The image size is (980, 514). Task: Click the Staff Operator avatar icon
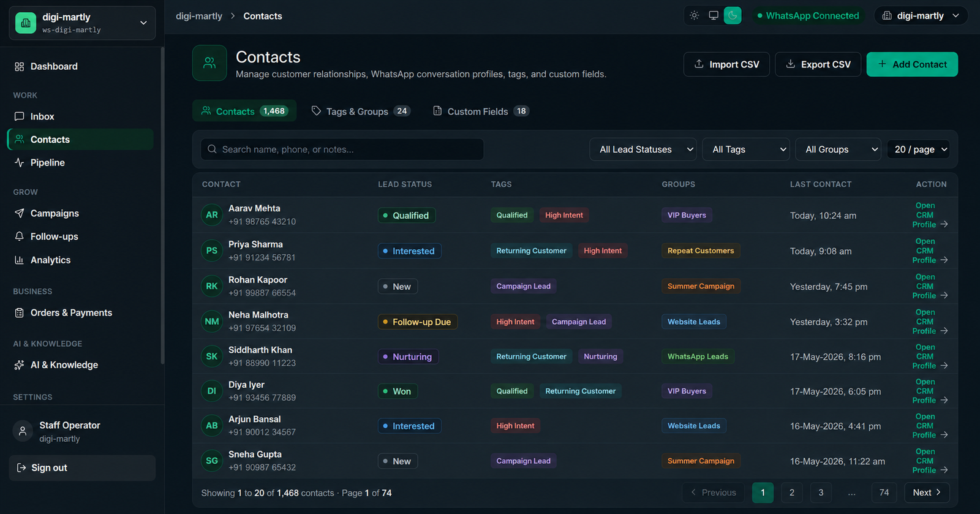[23, 431]
